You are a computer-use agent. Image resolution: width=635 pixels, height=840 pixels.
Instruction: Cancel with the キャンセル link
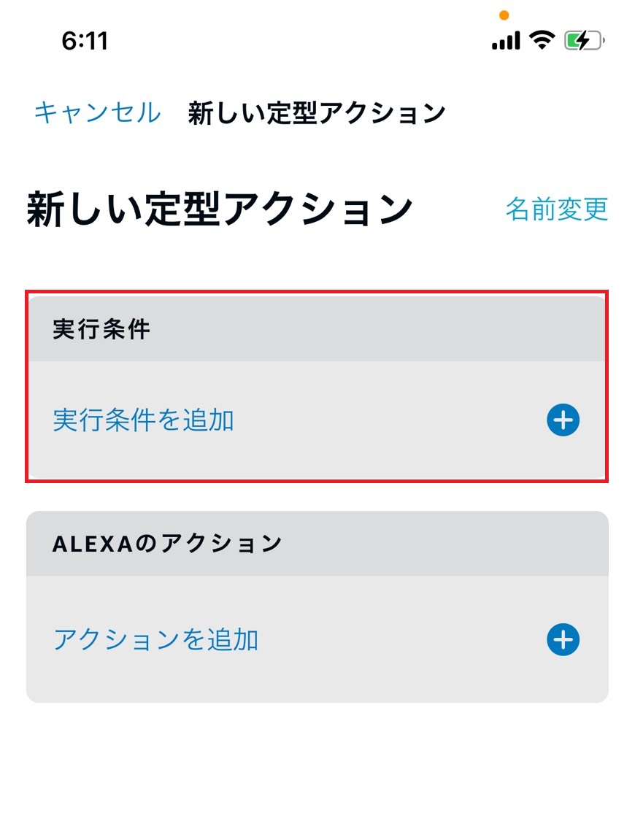(97, 113)
